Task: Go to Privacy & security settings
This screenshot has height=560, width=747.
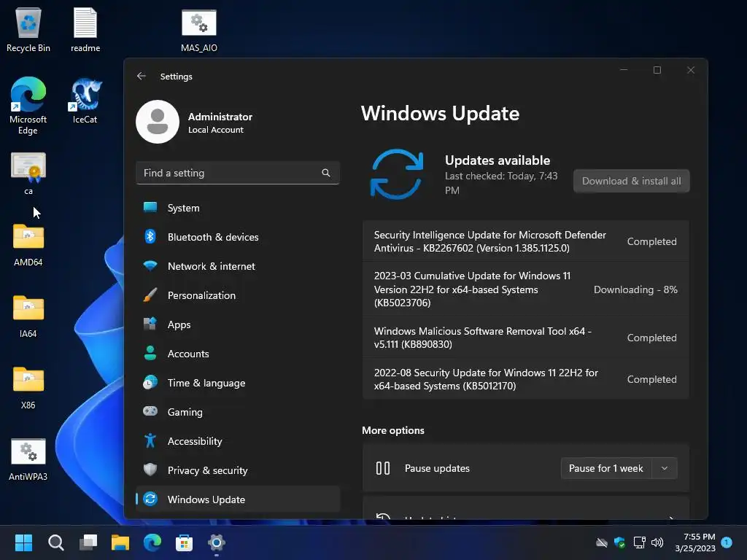Action: coord(238,470)
